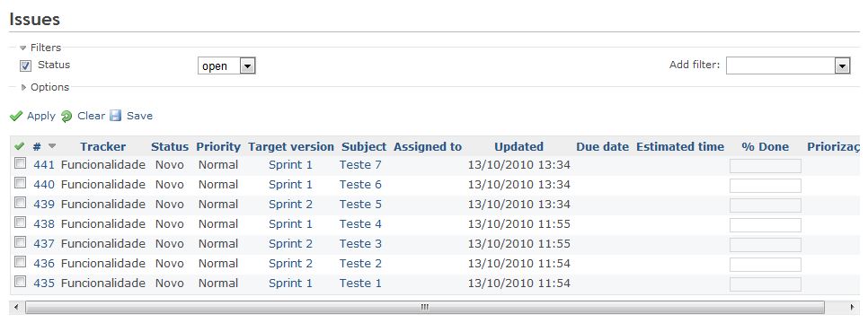Click green check-all icon in table header

click(20, 146)
